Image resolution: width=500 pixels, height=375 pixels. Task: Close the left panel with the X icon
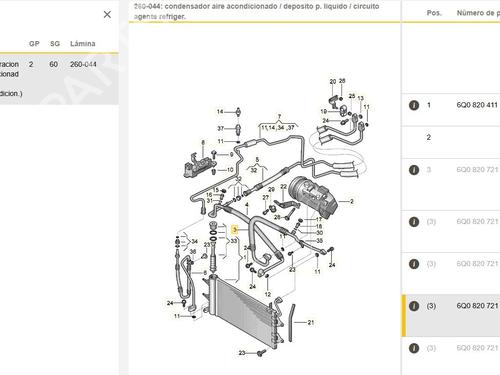click(107, 14)
